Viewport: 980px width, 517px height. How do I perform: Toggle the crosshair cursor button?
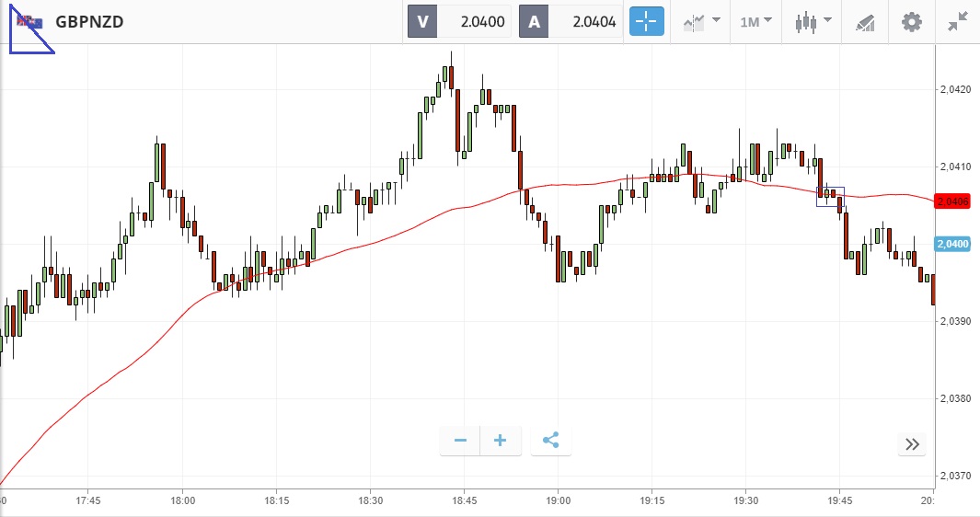pos(646,22)
